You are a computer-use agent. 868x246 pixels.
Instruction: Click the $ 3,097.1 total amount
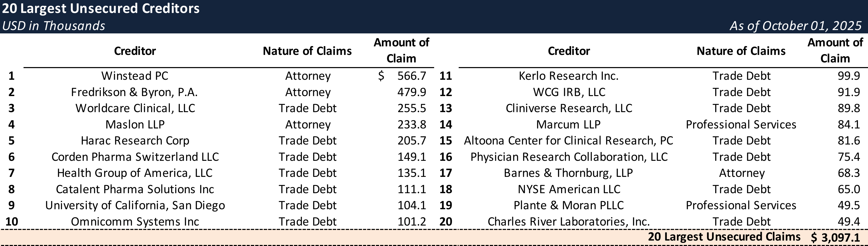tap(835, 237)
